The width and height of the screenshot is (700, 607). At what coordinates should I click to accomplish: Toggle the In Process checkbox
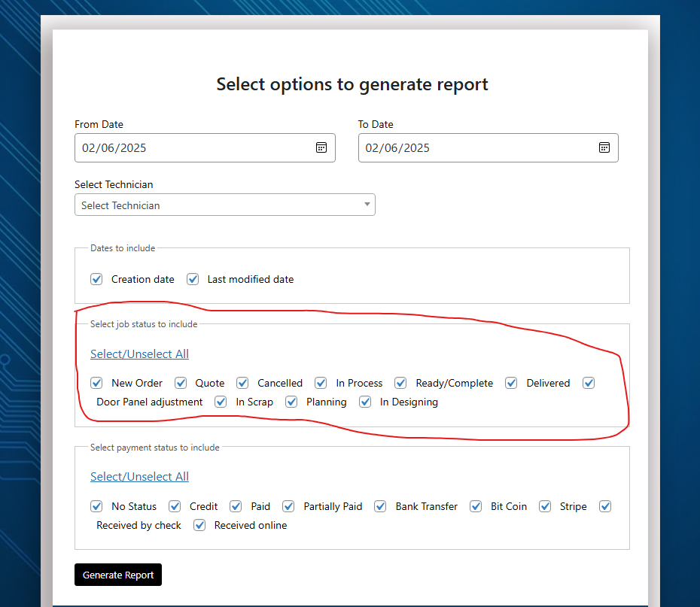(321, 383)
